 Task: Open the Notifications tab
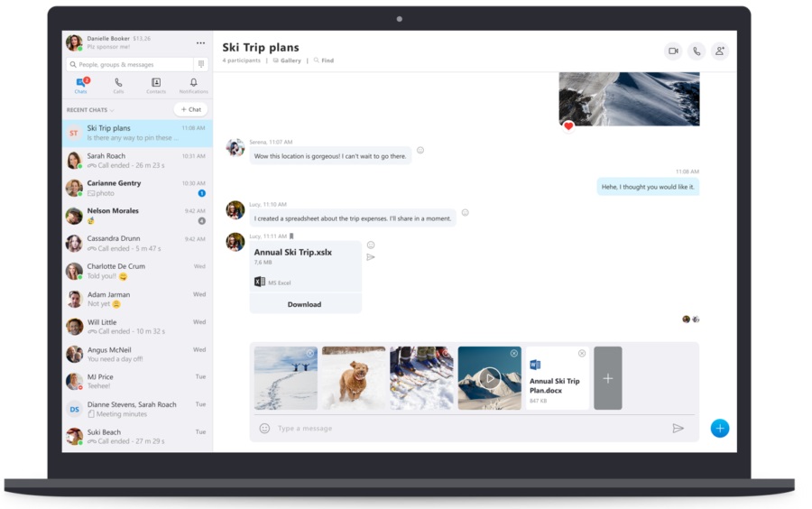[x=193, y=86]
